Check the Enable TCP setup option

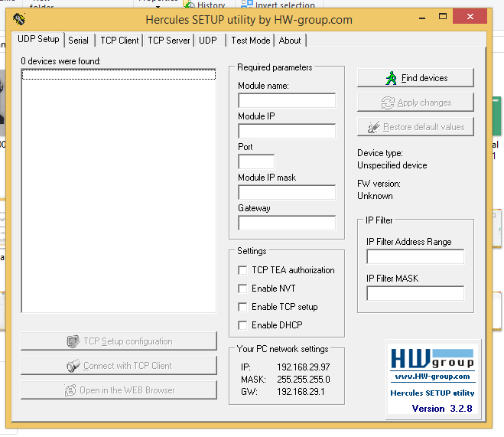coord(242,307)
